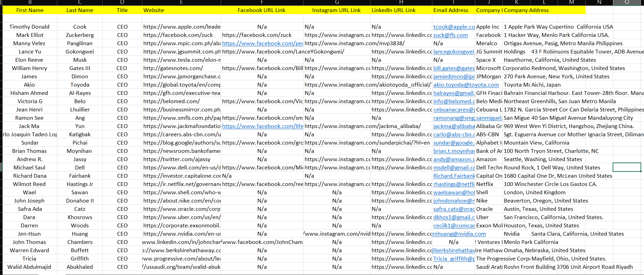Image resolution: width=644 pixels, height=275 pixels.
Task: Open the Richard.Fairbank email link
Action: (454, 176)
